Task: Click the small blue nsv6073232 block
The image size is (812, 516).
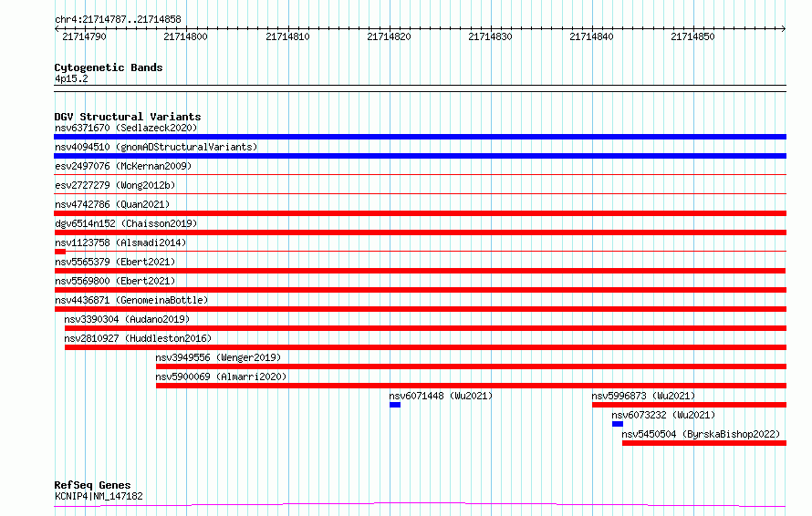Action: pyautogui.click(x=618, y=424)
